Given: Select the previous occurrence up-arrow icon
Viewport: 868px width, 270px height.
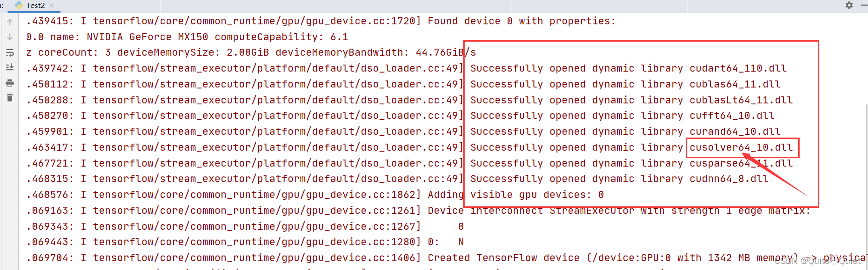Looking at the screenshot, I should tap(9, 22).
